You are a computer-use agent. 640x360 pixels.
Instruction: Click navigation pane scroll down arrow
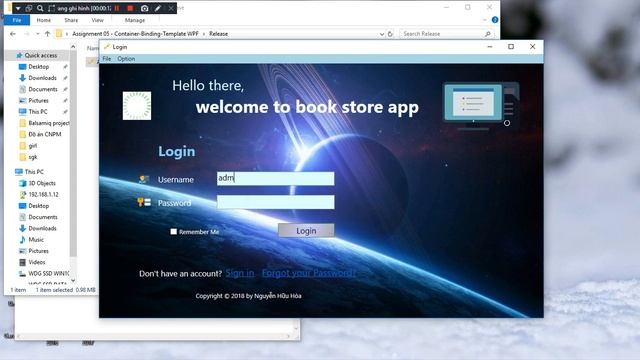[73, 280]
